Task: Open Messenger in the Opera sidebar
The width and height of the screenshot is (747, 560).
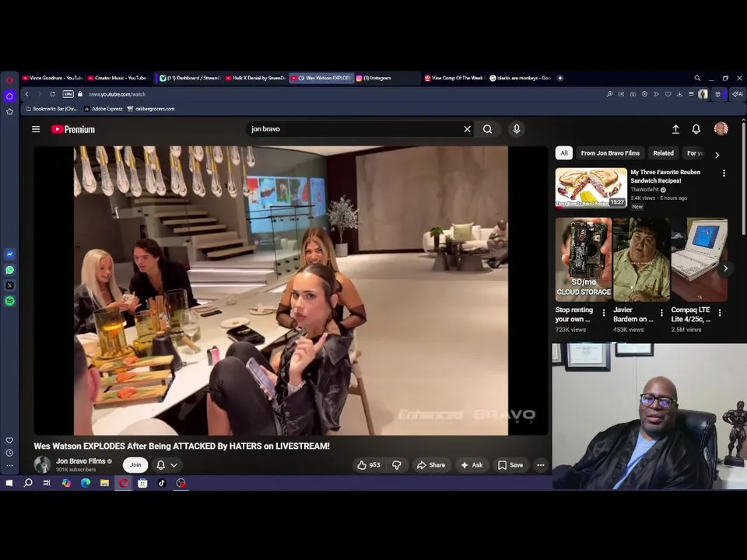Action: coord(9,254)
